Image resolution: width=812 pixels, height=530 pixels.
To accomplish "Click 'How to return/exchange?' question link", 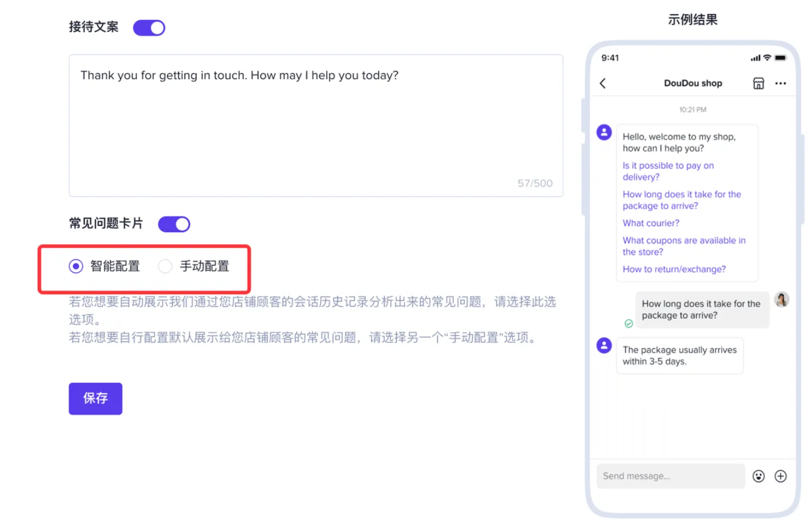I will [x=674, y=269].
